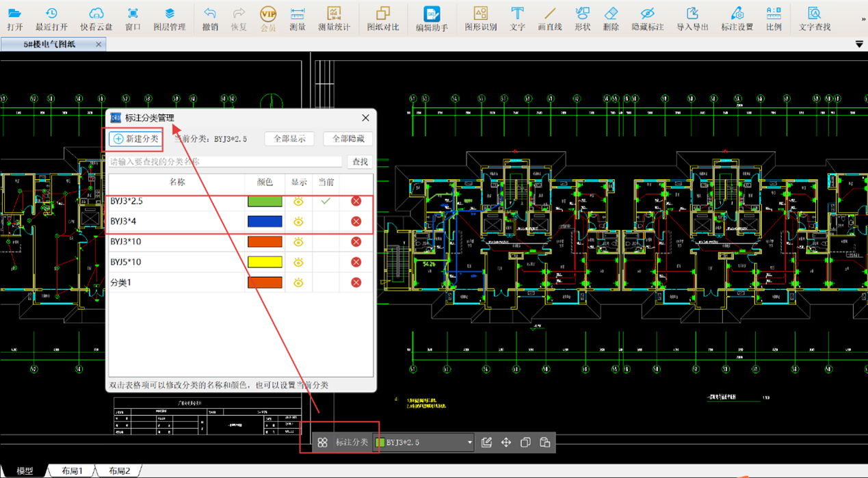This screenshot has height=478, width=868.
Task: Select the 5#楼电气图纸 document tab
Action: coord(49,44)
